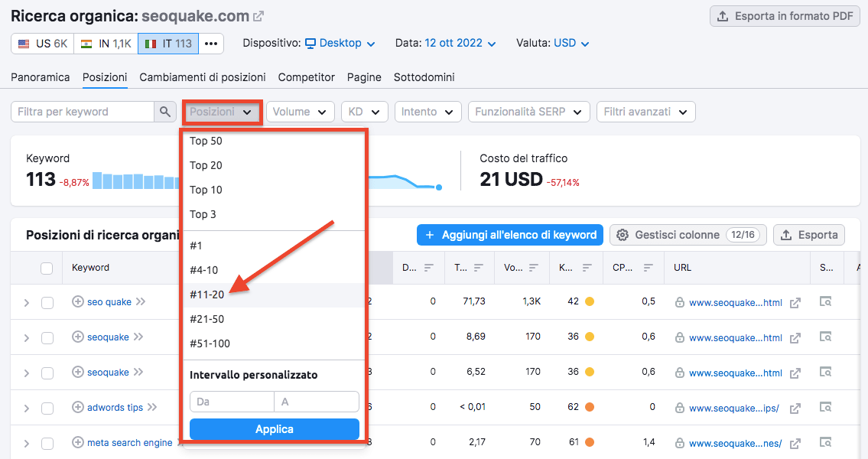Screen dimensions: 868x459
Task: Check the checkbox for the seo quake row
Action: (x=47, y=302)
